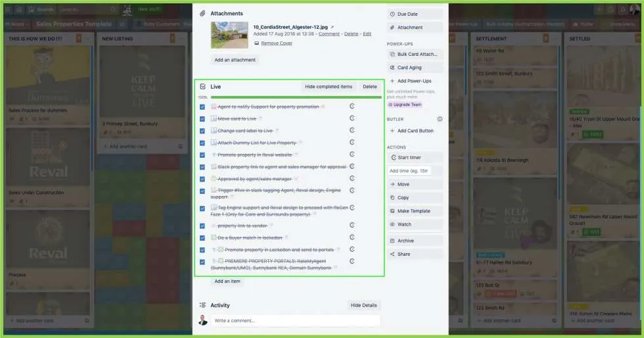Click the Write a comment field
644x338 pixels.
click(x=295, y=321)
